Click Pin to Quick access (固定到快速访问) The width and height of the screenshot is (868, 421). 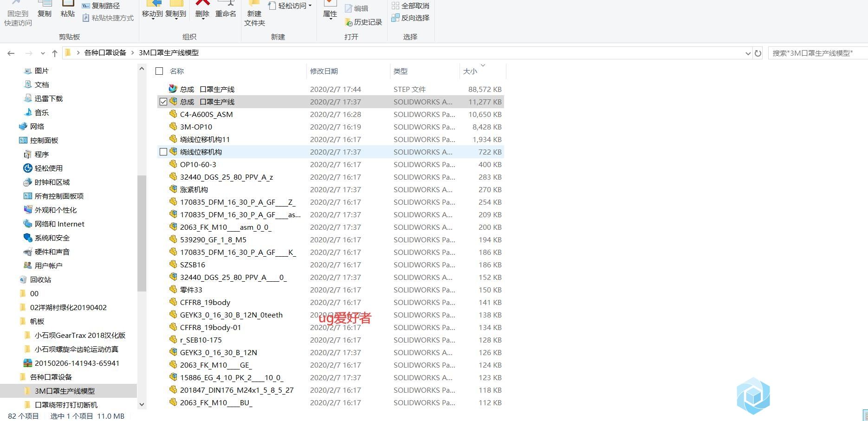tap(18, 14)
